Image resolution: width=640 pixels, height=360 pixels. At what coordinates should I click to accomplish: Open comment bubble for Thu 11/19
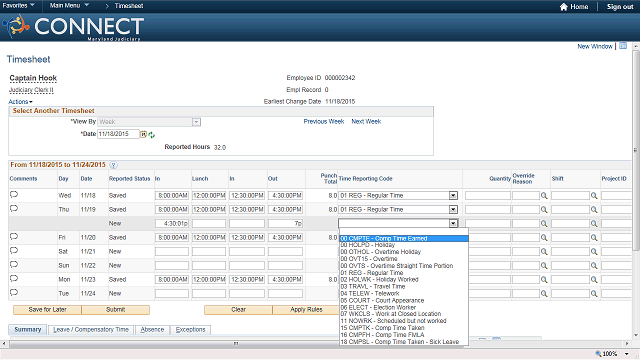coord(14,209)
